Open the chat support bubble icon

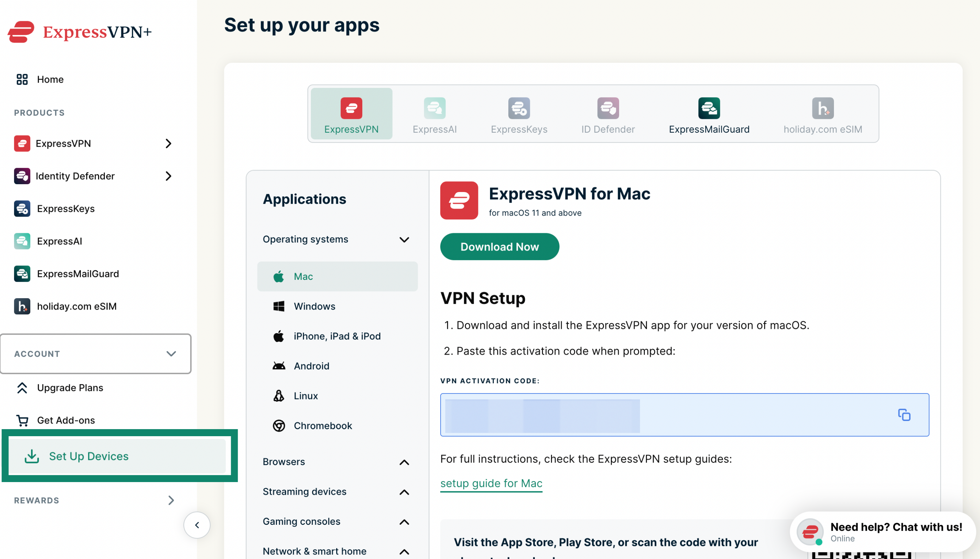point(810,532)
